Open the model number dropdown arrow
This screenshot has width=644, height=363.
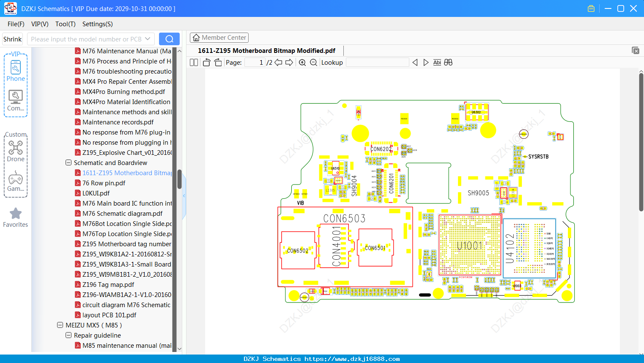click(x=148, y=39)
